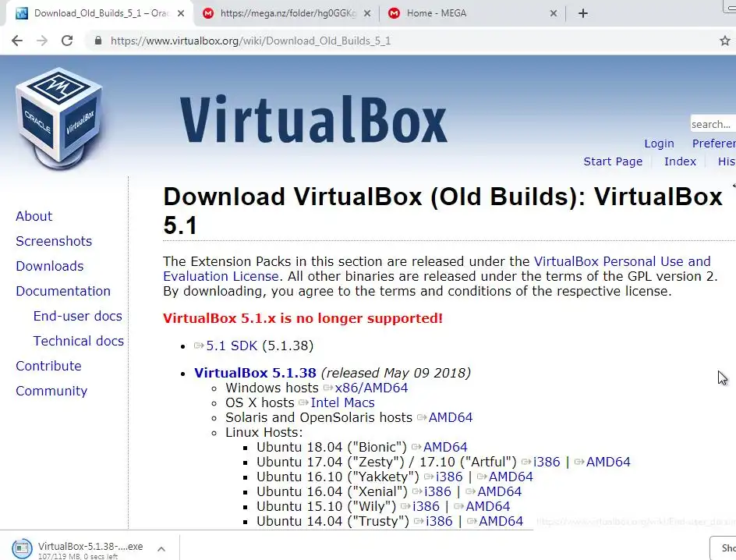
Task: Click the 'Linux Hosts:' list label
Action: coord(264,432)
